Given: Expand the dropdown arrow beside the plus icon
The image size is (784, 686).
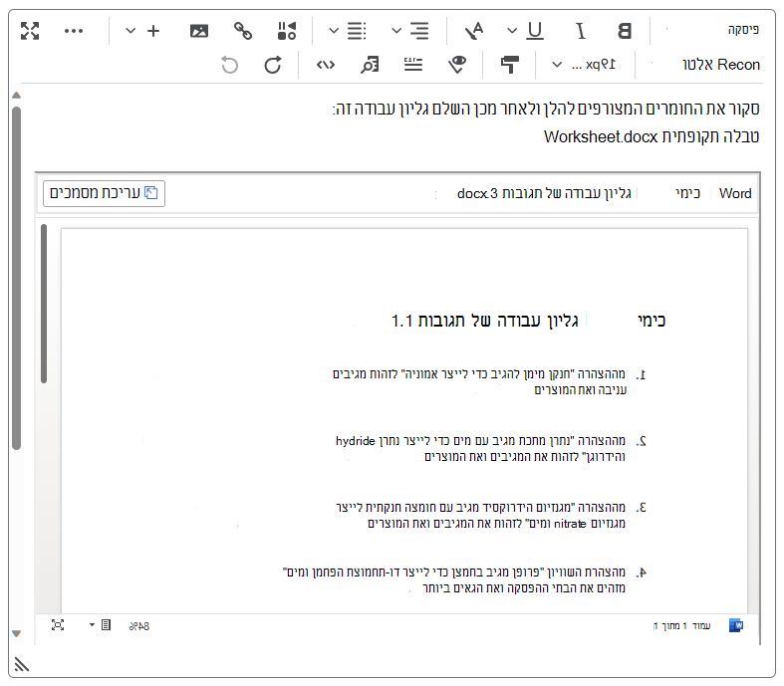Looking at the screenshot, I should (x=131, y=31).
